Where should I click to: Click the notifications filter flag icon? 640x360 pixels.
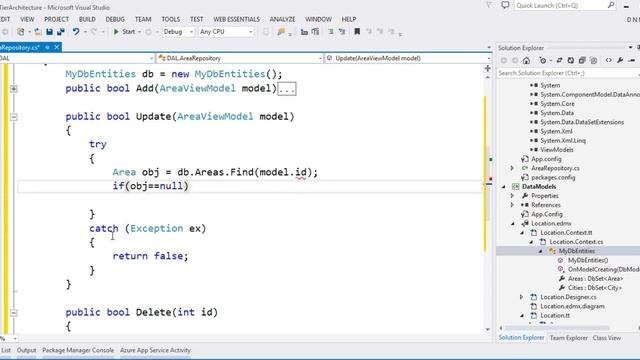tap(489, 5)
